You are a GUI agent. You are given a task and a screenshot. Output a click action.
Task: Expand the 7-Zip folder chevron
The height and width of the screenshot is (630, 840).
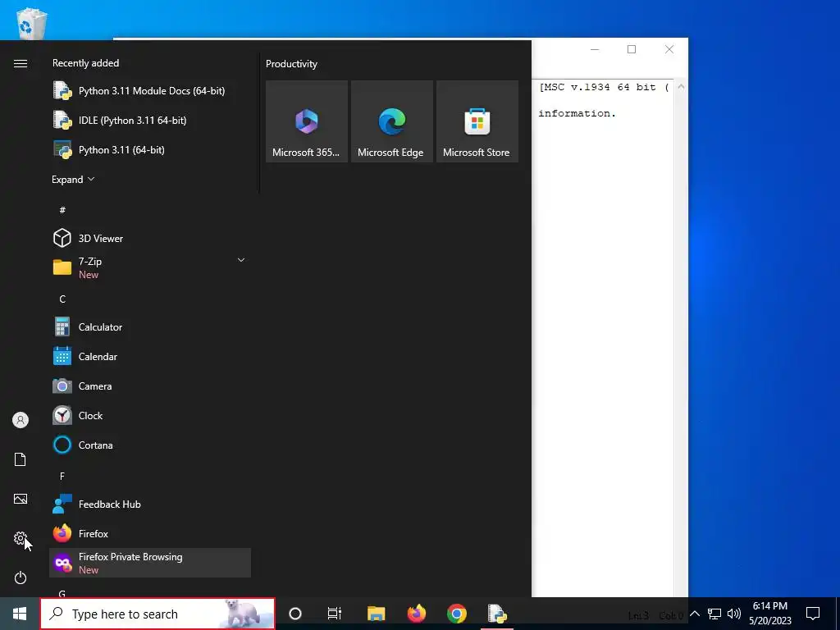tap(241, 260)
